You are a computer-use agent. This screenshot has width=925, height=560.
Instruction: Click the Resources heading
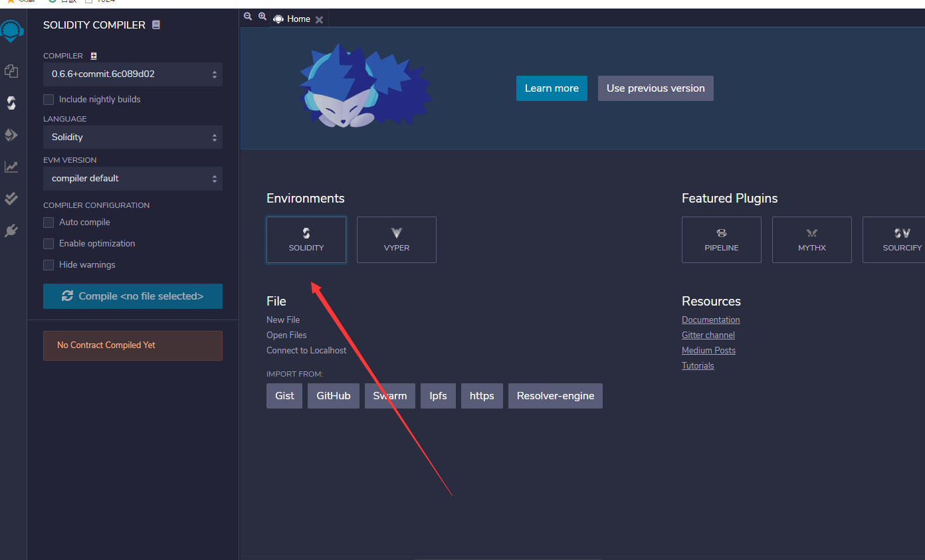[x=711, y=302]
